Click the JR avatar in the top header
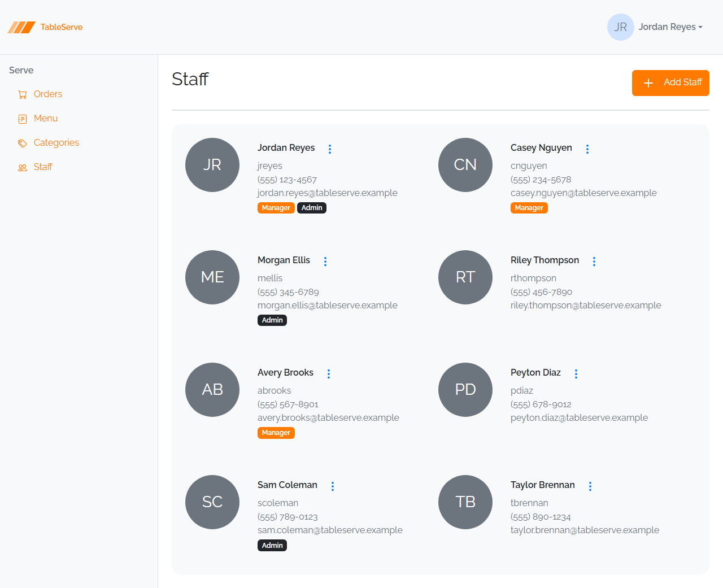Screen dimensions: 723x588 tap(621, 27)
